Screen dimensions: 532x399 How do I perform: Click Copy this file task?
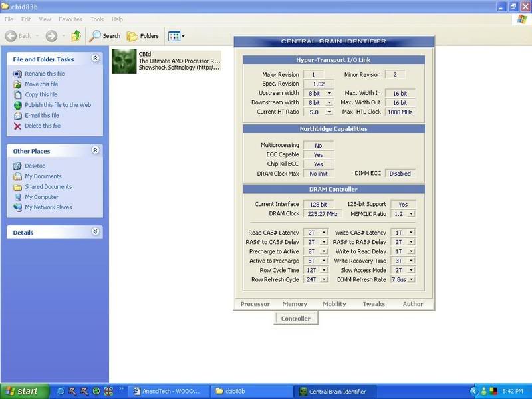tap(41, 94)
